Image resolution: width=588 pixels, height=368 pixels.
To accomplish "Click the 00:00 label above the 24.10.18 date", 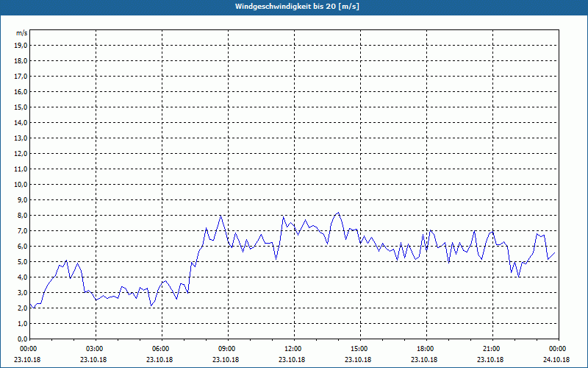I will click(559, 349).
